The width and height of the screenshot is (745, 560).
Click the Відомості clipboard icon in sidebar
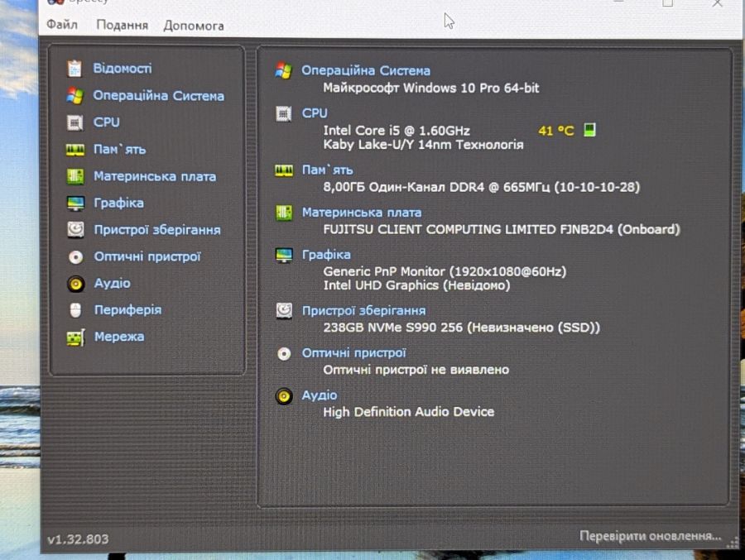click(74, 69)
